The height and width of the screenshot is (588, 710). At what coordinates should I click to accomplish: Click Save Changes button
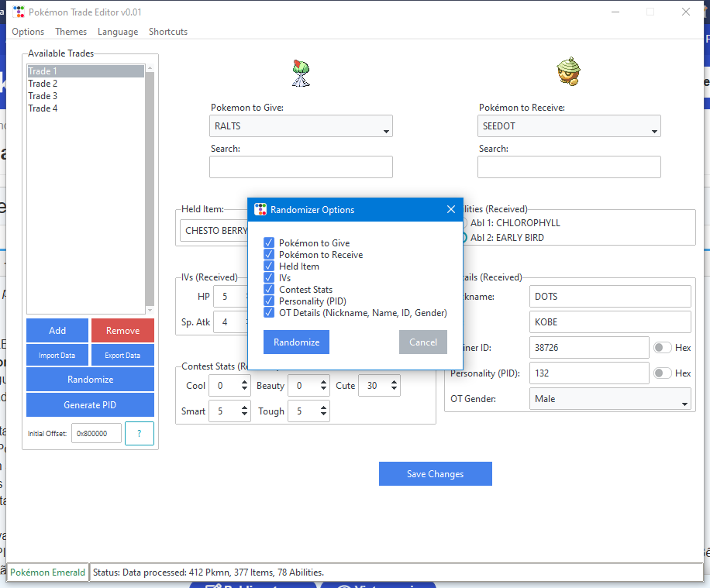click(435, 474)
